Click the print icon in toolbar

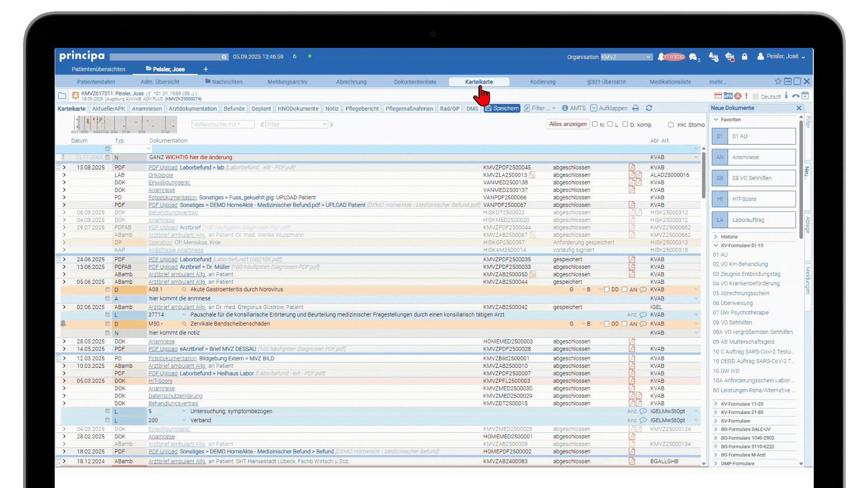636,108
